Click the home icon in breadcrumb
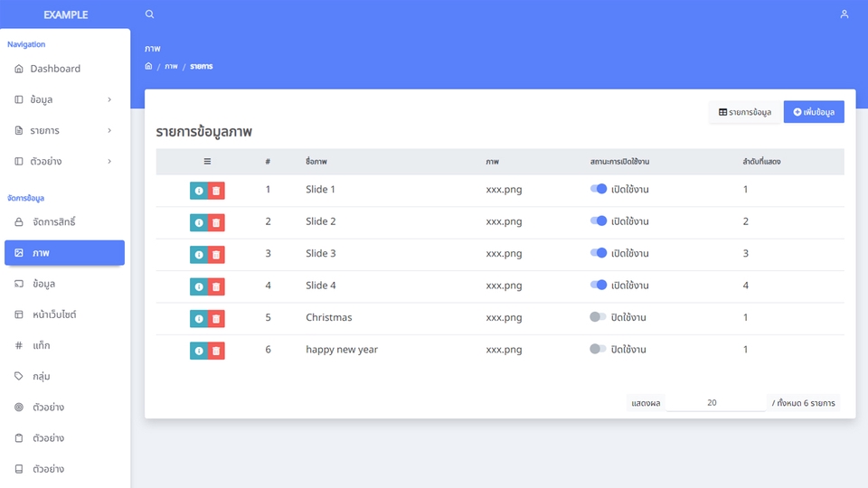Screen dimensions: 868x488 tap(148, 66)
